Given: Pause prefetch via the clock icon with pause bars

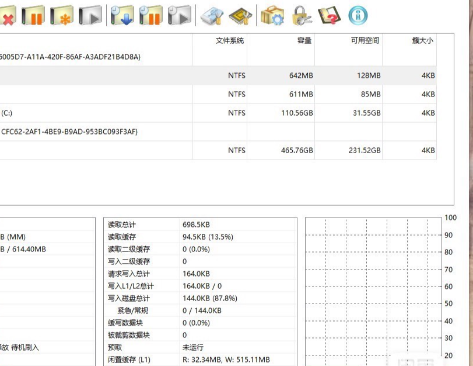Looking at the screenshot, I should tap(151, 16).
